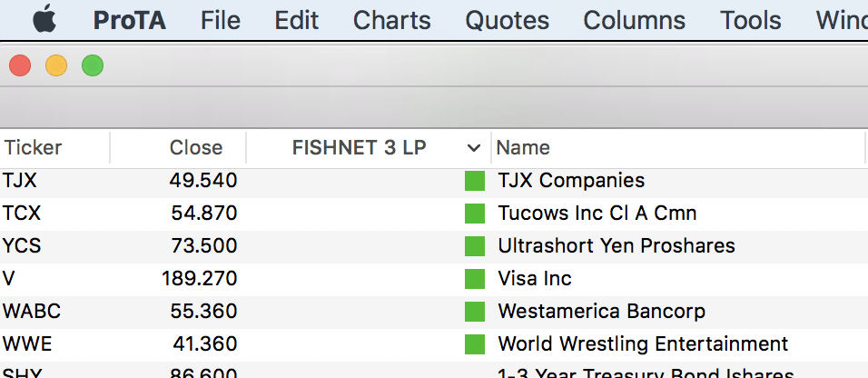
Task: Open the Columns menu
Action: point(635,20)
